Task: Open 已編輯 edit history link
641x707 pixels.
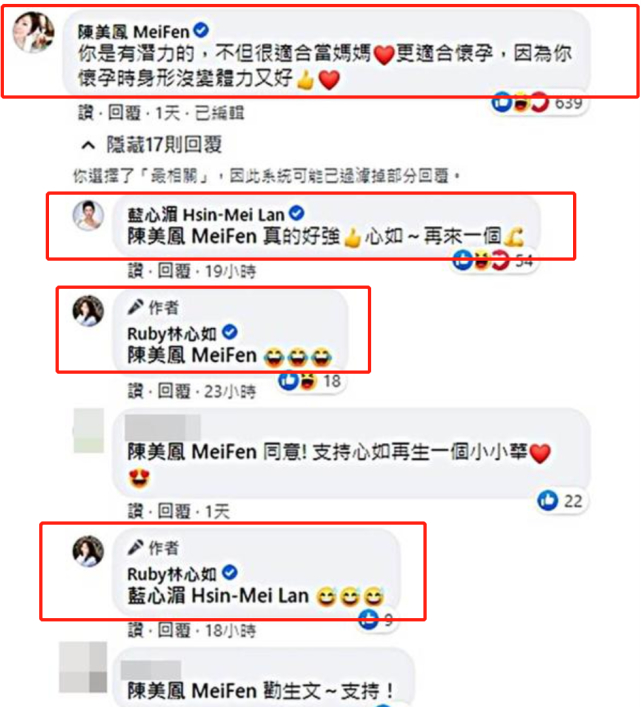Action: (220, 113)
